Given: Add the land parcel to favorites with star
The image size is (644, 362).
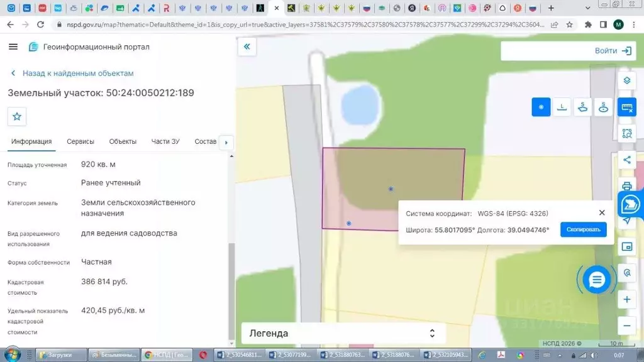Looking at the screenshot, I should pyautogui.click(x=17, y=116).
